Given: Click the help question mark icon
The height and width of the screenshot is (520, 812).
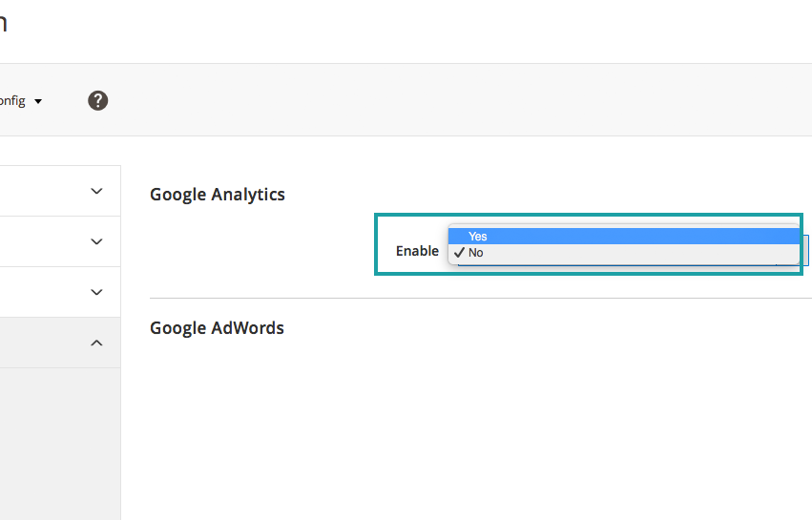Looking at the screenshot, I should point(97,100).
